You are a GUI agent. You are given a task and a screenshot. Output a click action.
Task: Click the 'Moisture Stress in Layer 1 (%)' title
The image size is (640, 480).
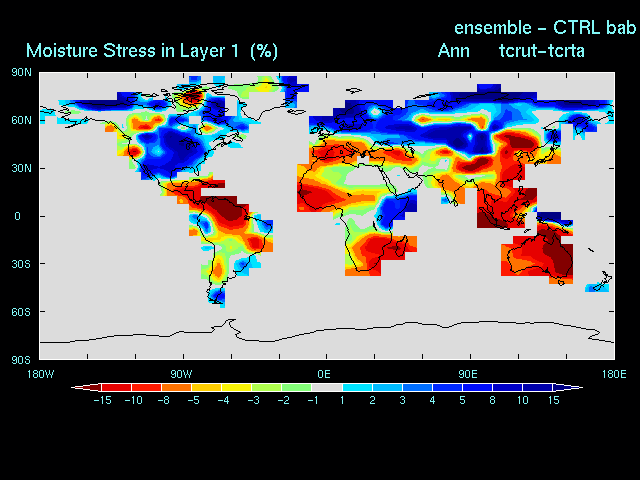point(152,50)
